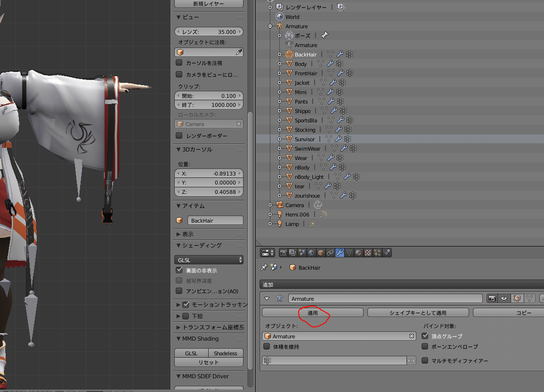Collapse the MMD Shading panel

point(179,339)
